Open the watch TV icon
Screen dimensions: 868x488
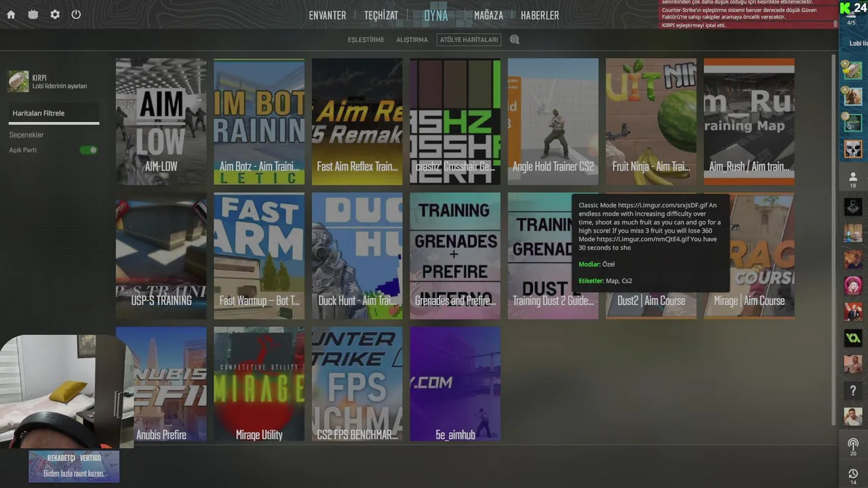coord(33,14)
